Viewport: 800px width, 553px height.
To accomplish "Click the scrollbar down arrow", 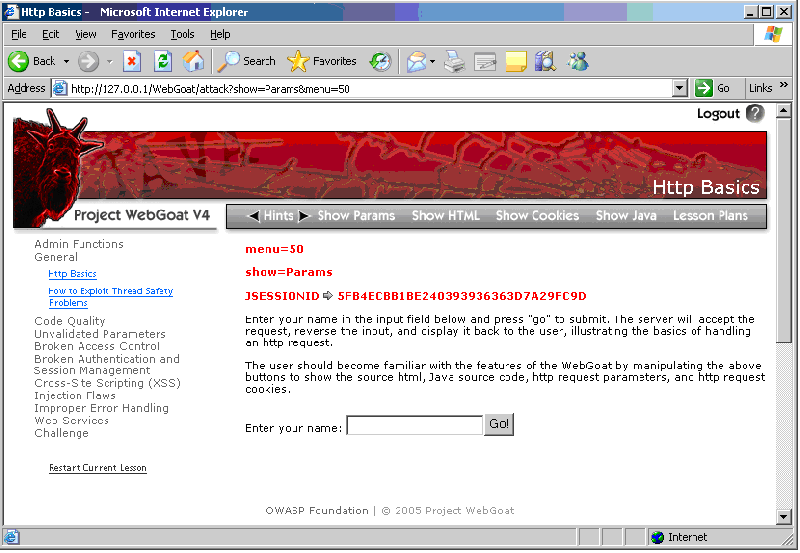I will point(784,517).
